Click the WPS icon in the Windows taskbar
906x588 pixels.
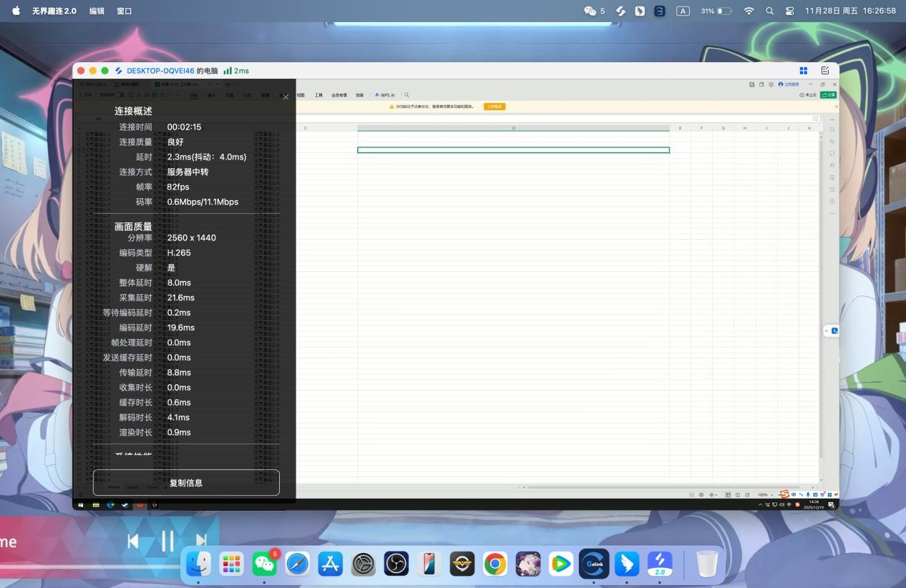140,504
